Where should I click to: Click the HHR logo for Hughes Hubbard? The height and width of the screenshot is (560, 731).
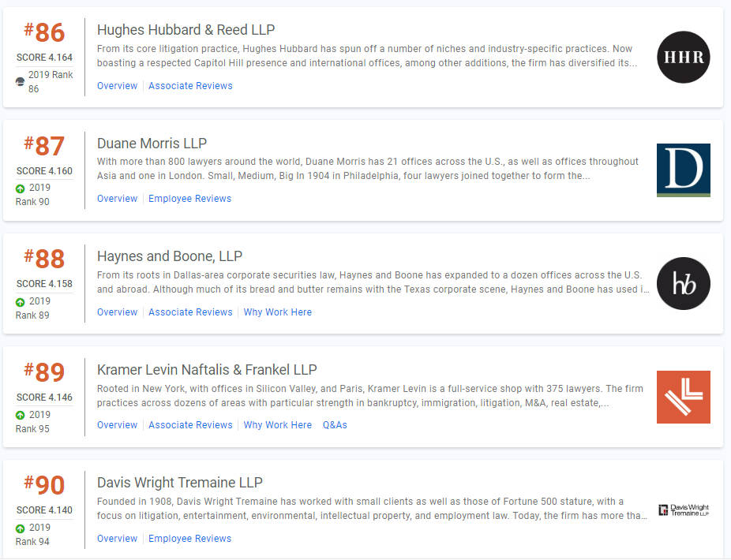point(684,58)
